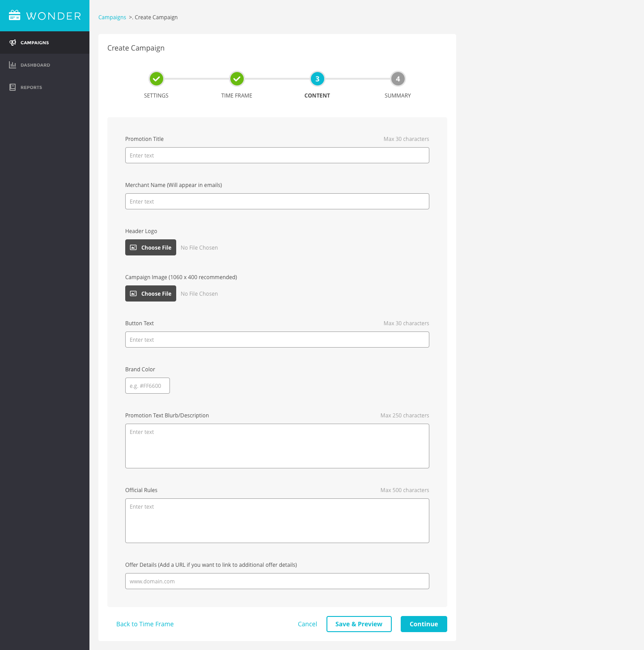Image resolution: width=644 pixels, height=650 pixels.
Task: Click the Offer Details URL field
Action: click(277, 581)
